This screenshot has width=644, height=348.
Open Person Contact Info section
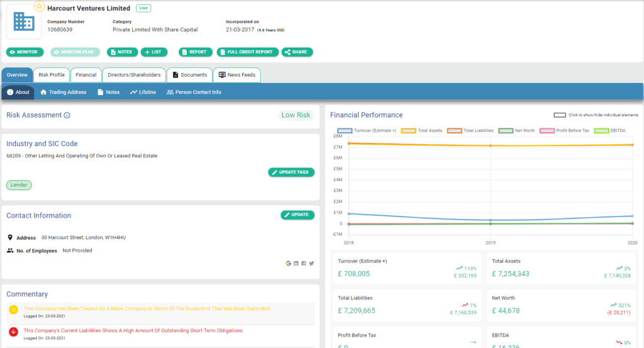click(194, 92)
